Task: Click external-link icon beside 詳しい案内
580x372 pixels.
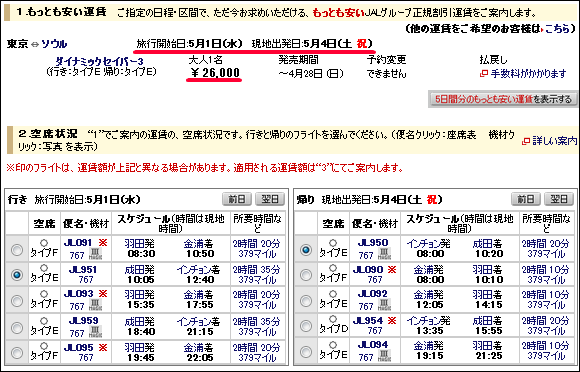Action: 526,141
